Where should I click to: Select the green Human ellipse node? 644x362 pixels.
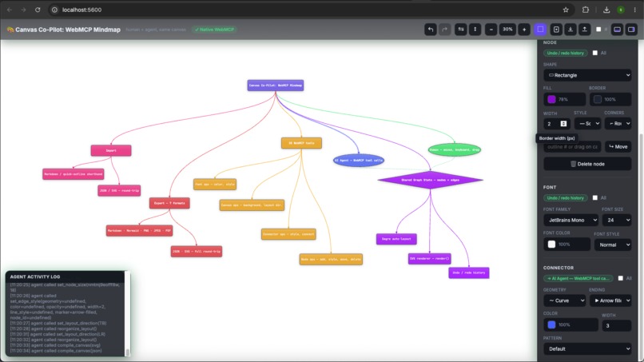pos(455,149)
